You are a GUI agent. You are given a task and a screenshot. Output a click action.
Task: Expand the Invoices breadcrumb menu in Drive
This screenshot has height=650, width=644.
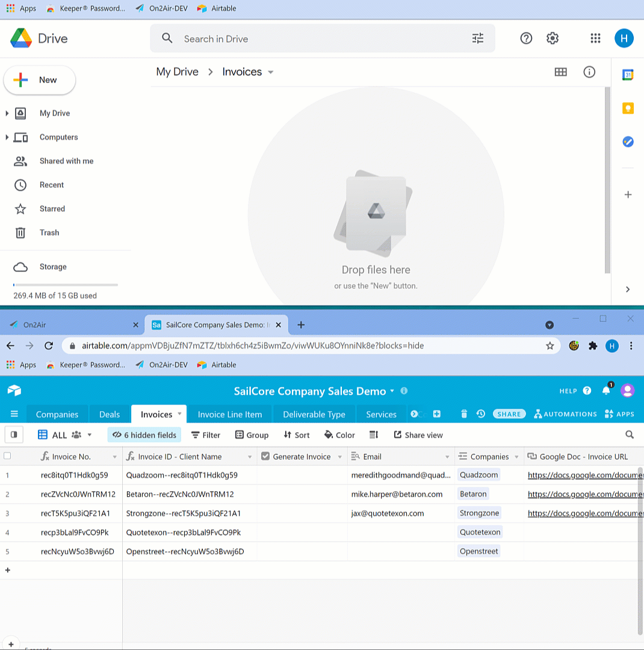pyautogui.click(x=270, y=72)
